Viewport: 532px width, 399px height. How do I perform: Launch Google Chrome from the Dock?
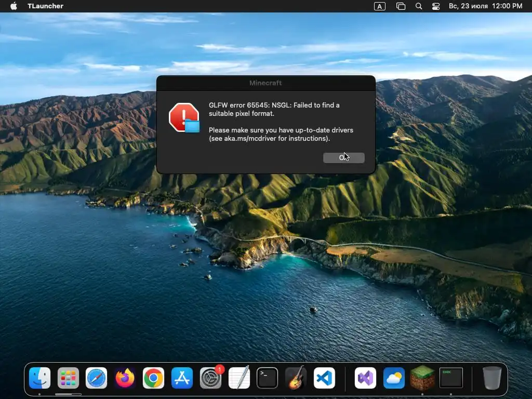153,378
